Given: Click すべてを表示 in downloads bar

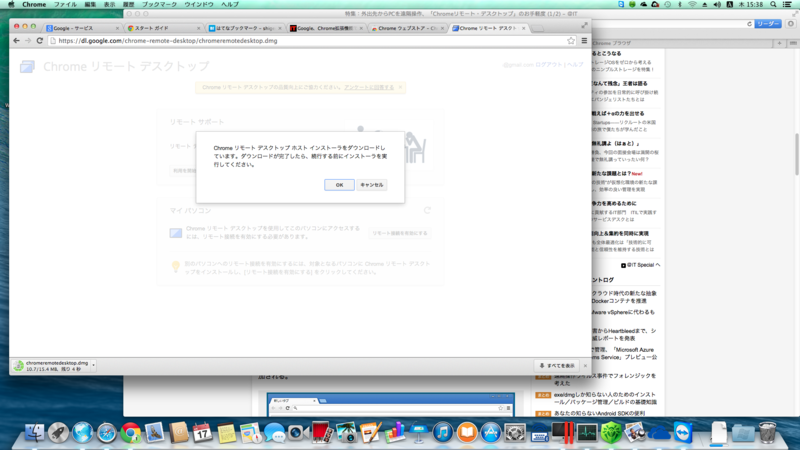Looking at the screenshot, I should point(557,366).
